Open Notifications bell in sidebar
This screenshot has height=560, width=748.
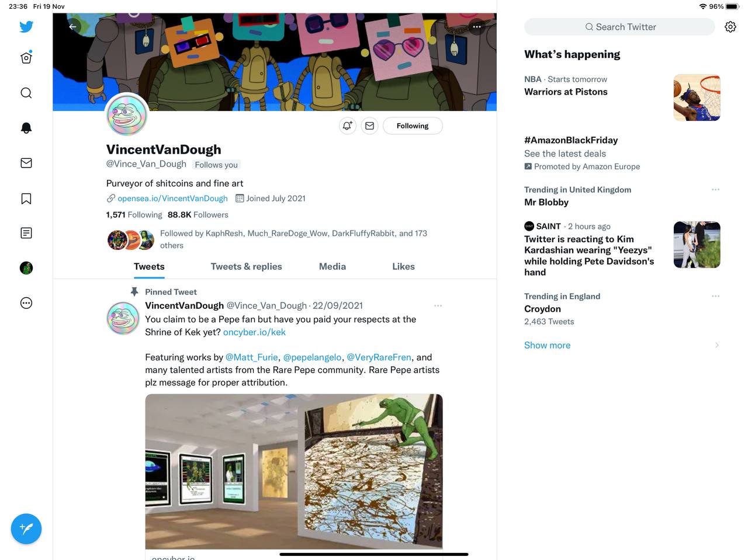coord(26,128)
